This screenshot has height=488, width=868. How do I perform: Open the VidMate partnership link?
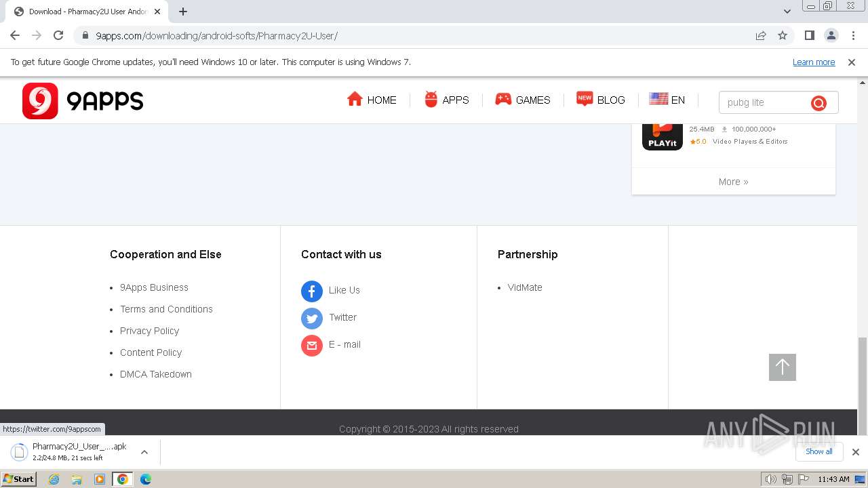(525, 287)
